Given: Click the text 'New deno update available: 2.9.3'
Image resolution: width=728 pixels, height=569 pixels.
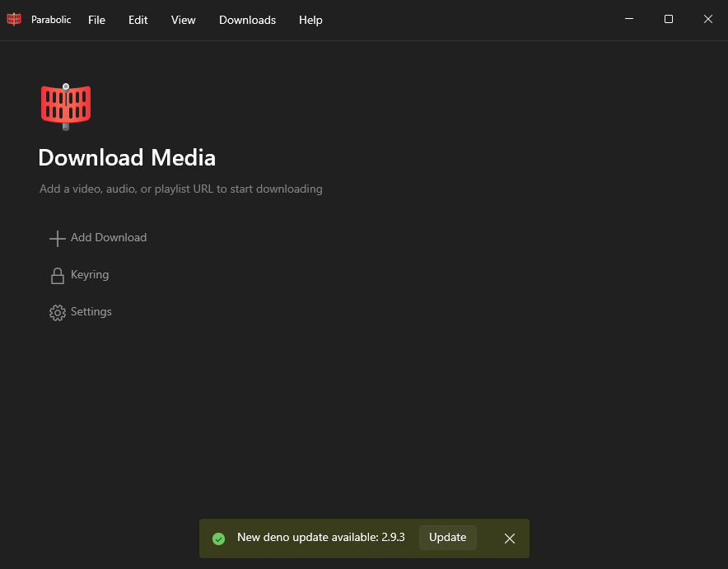Looking at the screenshot, I should pos(321,538).
